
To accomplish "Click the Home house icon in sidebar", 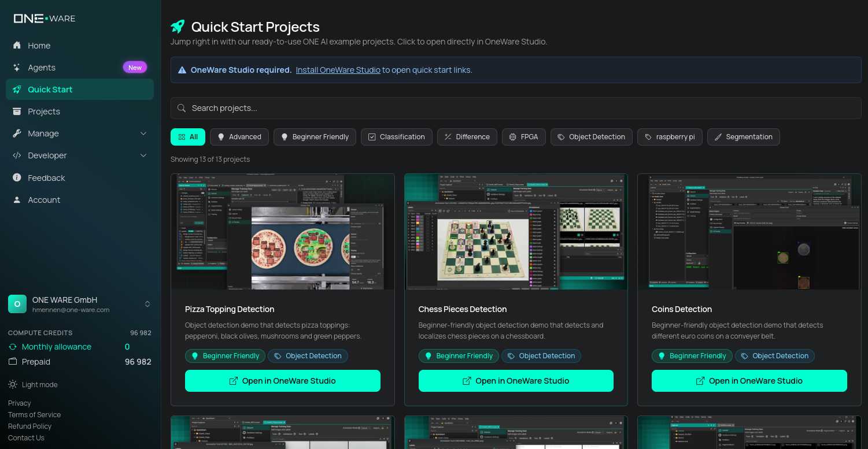I will (17, 46).
